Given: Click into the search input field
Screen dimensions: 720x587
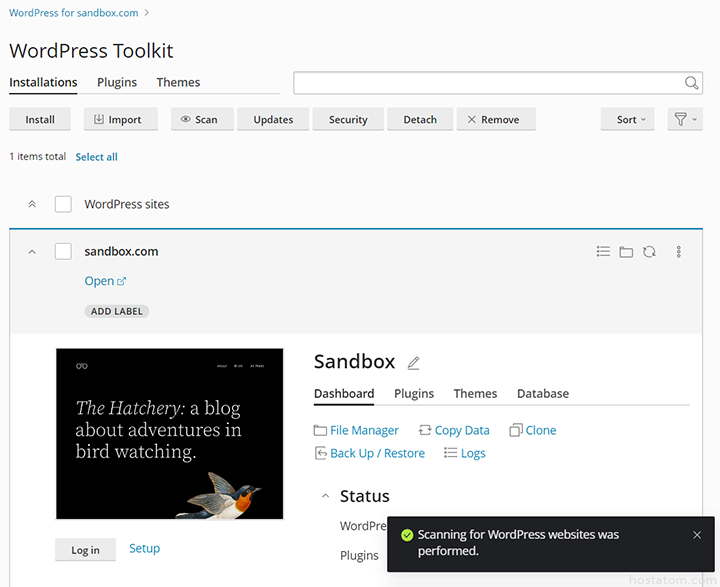Looking at the screenshot, I should click(485, 83).
